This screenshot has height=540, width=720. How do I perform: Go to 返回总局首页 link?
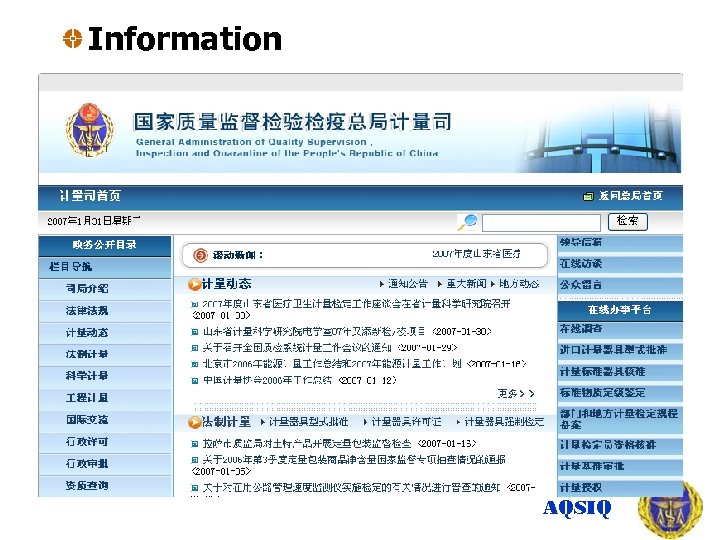coord(630,196)
